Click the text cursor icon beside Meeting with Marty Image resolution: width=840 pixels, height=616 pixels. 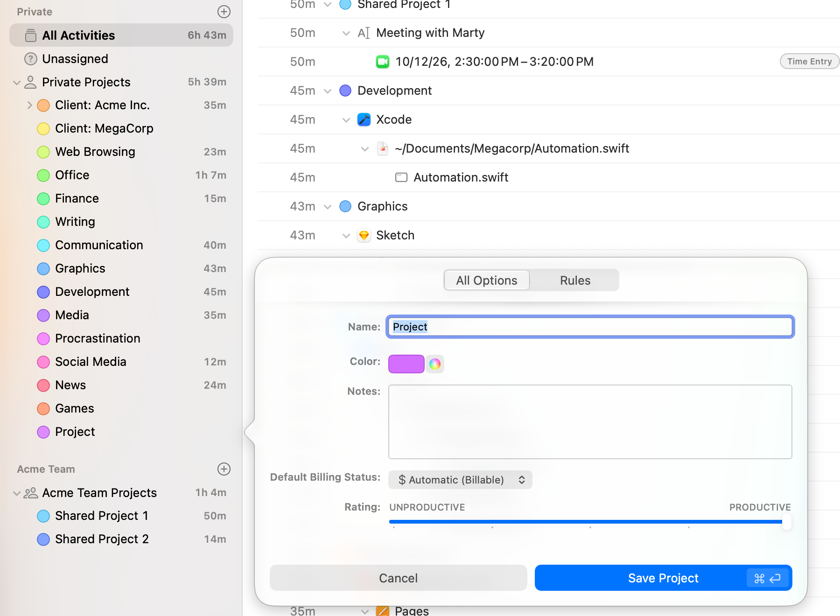[x=364, y=33]
